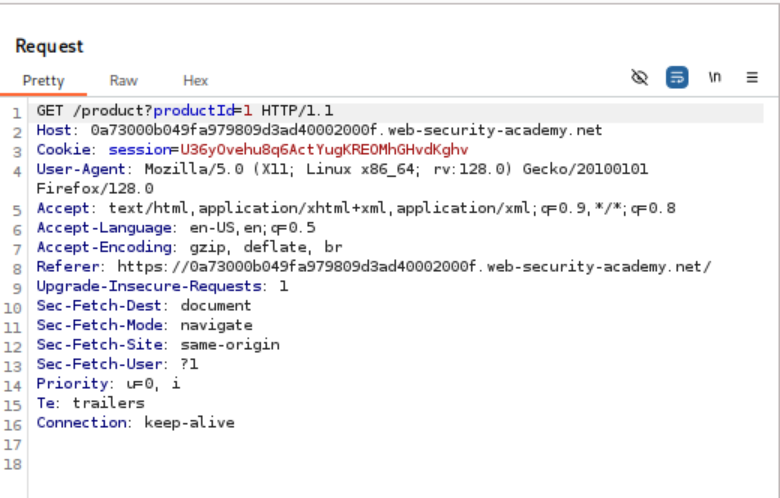Viewport: 780px width, 498px height.
Task: Switch to the Pretty tab
Action: (43, 80)
